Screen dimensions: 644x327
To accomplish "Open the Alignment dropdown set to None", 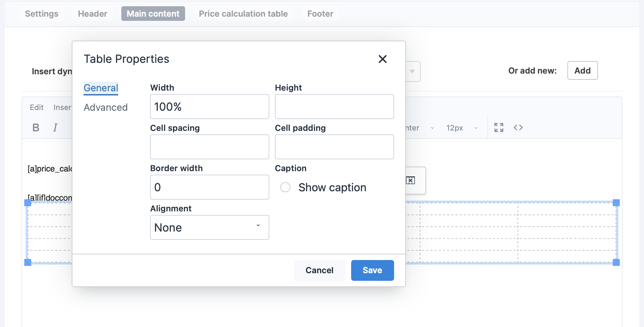I will click(x=209, y=227).
